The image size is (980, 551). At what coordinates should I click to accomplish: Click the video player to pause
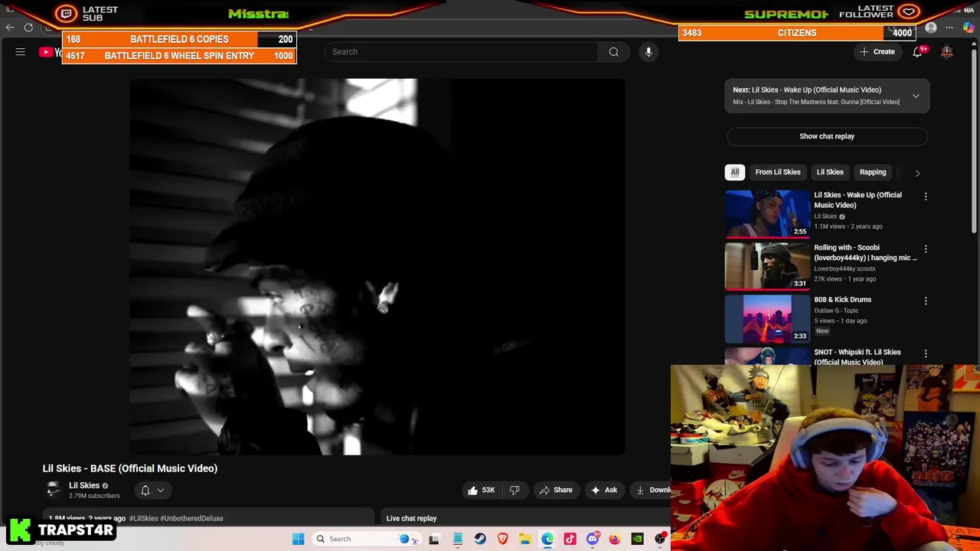tap(377, 266)
